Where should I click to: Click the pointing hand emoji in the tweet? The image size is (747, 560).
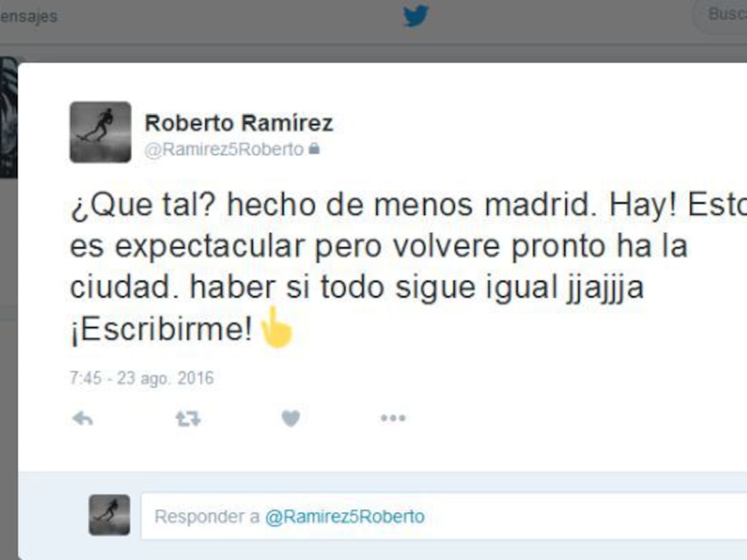tap(275, 327)
